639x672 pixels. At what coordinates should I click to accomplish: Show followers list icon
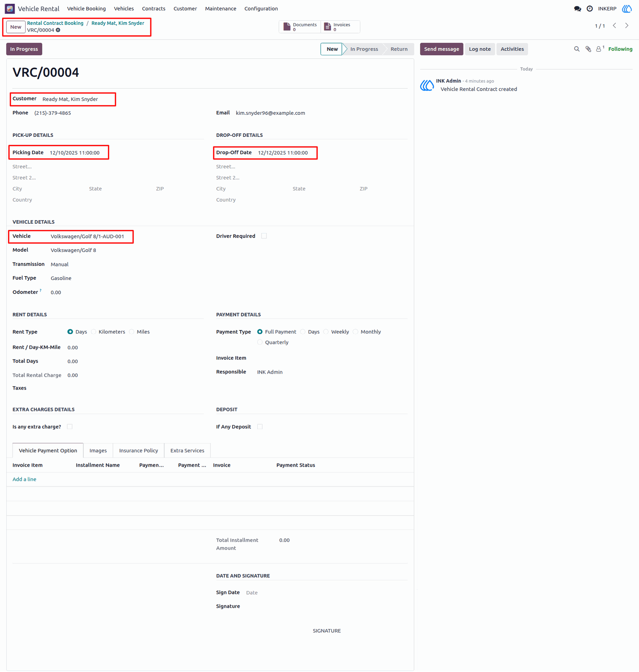pos(600,49)
